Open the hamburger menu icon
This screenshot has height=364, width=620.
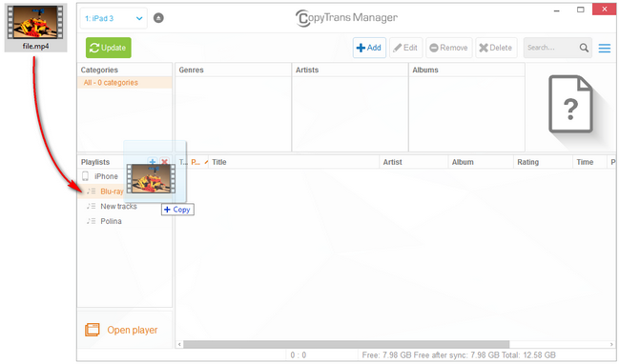coord(604,49)
